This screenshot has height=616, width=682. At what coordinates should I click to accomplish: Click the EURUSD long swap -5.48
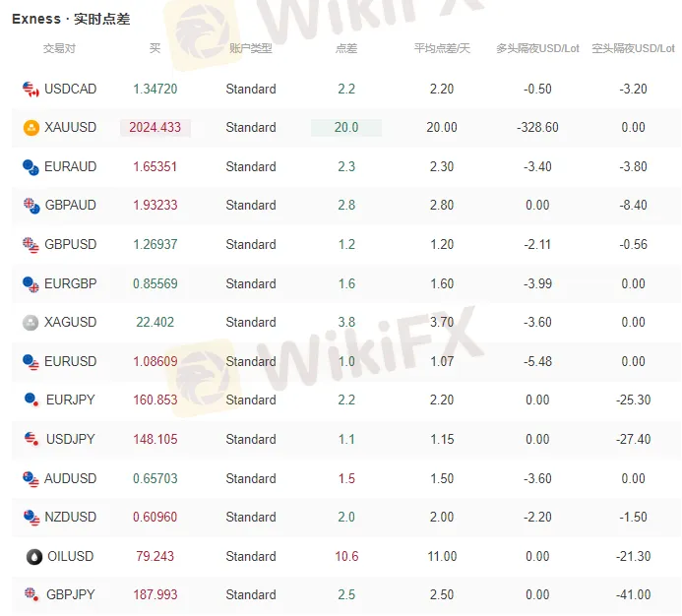[x=537, y=361]
